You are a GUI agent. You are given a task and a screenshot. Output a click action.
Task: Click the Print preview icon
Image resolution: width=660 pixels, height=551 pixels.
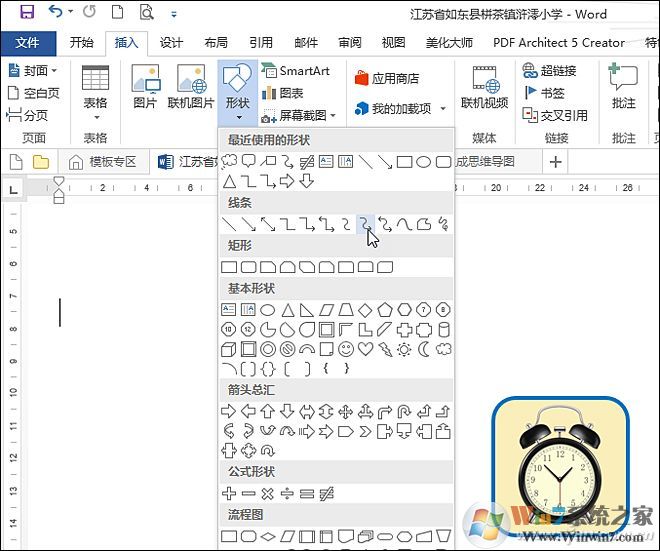click(146, 11)
